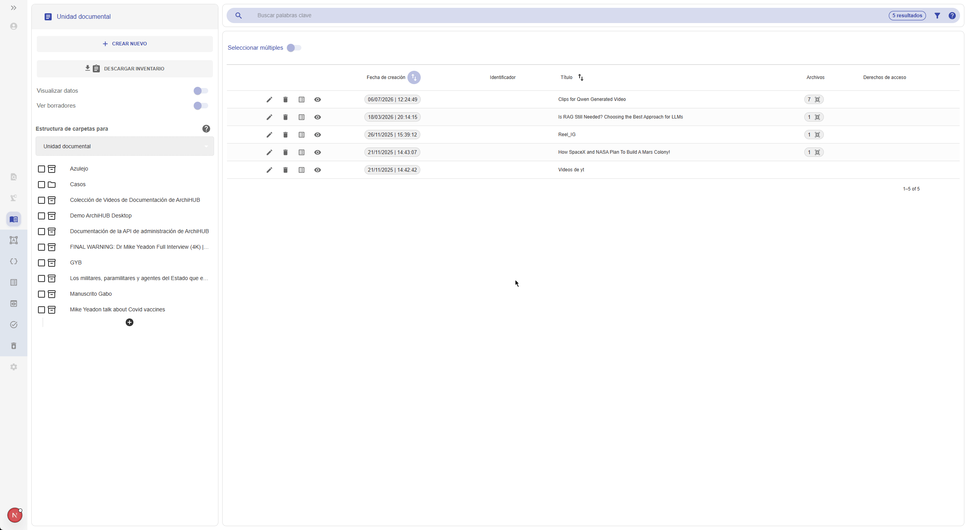Click the user avatar N
Image resolution: width=980 pixels, height=530 pixels.
tap(14, 515)
